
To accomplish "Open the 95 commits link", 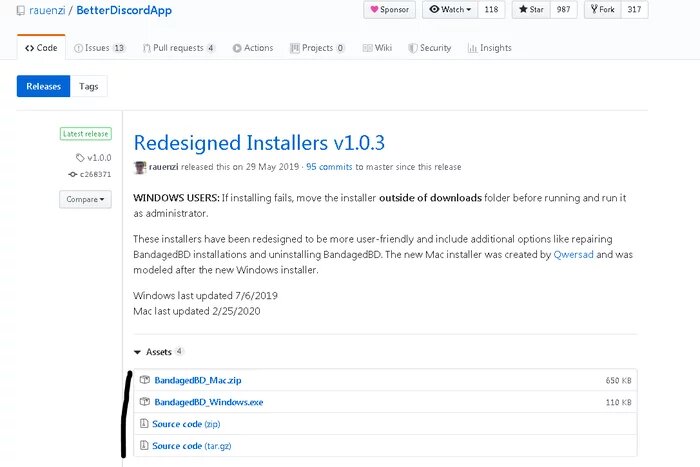I will (329, 167).
